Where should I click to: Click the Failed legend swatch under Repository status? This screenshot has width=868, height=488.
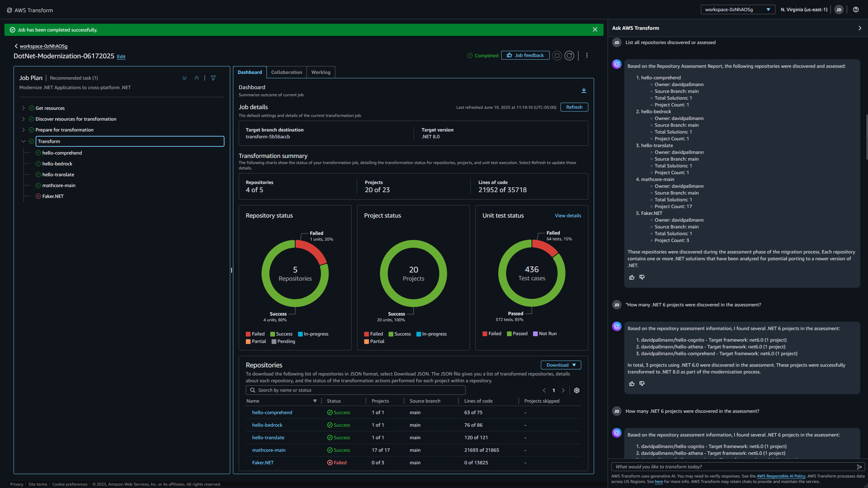click(248, 334)
